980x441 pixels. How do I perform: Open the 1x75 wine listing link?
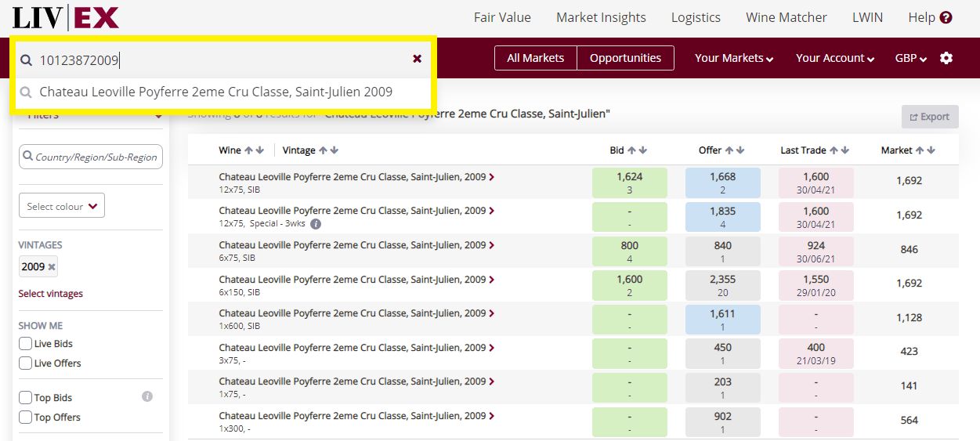[x=352, y=381]
